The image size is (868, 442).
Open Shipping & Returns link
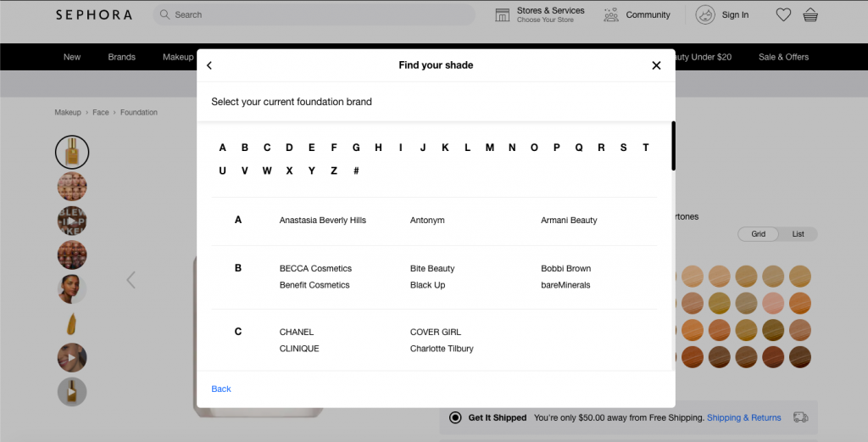pyautogui.click(x=744, y=417)
